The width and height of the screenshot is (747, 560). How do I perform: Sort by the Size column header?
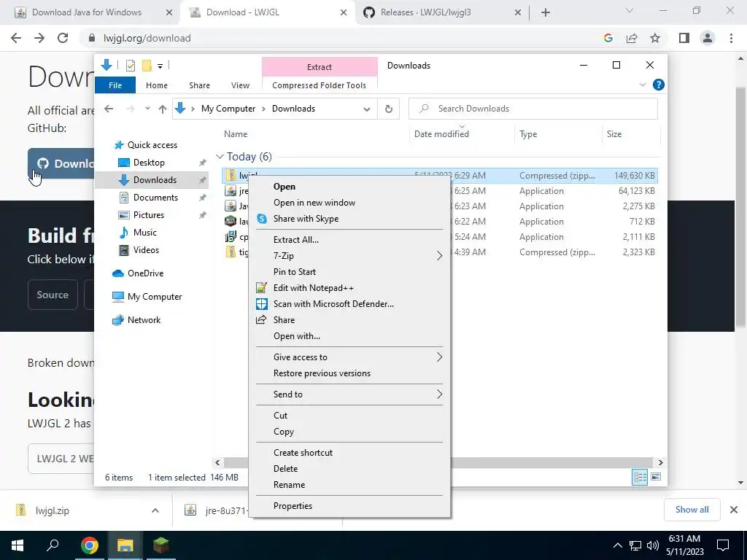pos(614,134)
